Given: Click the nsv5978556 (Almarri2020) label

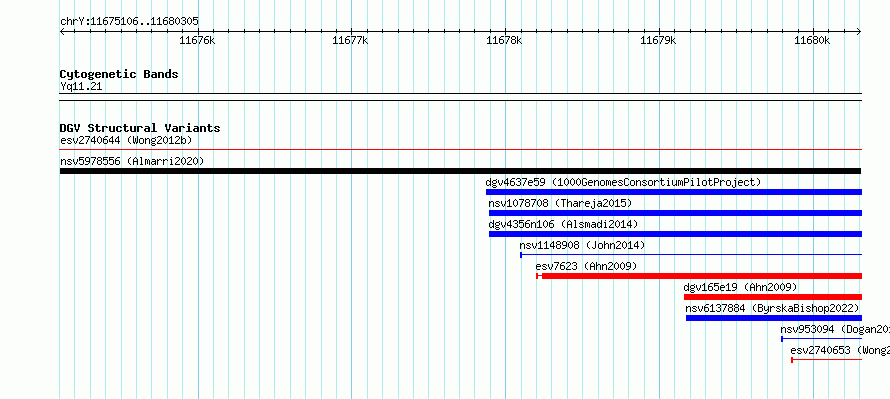Looking at the screenshot, I should [132, 161].
